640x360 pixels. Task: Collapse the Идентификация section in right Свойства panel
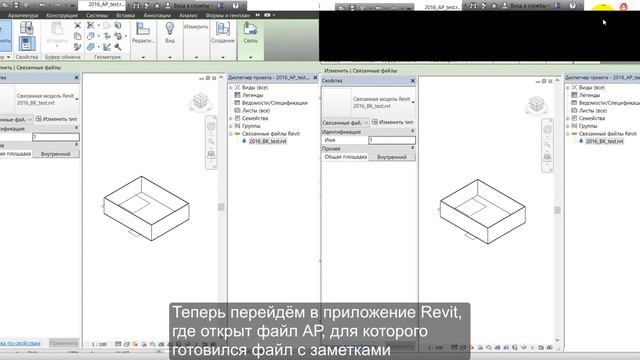click(x=412, y=131)
